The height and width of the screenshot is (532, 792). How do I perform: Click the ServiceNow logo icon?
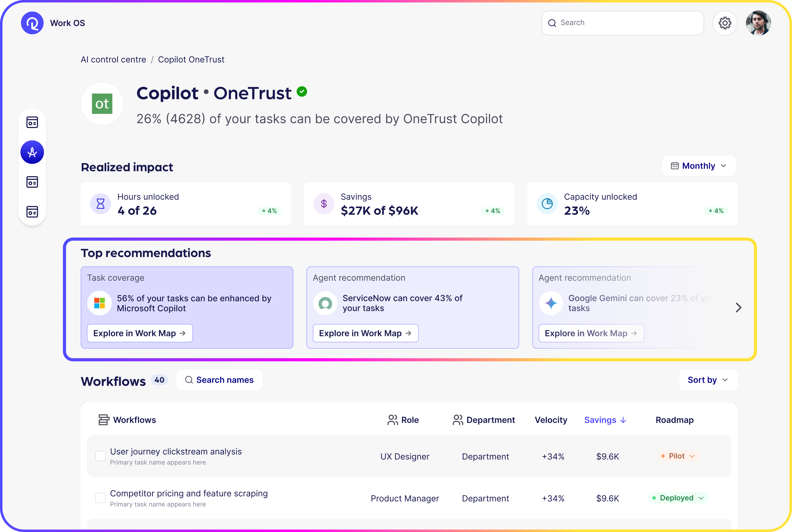pos(325,303)
